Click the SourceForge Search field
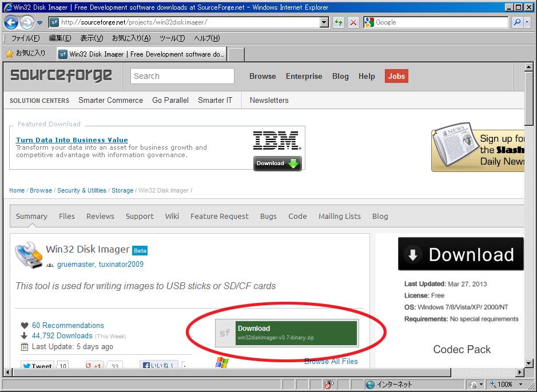This screenshot has width=537, height=392. click(x=182, y=76)
